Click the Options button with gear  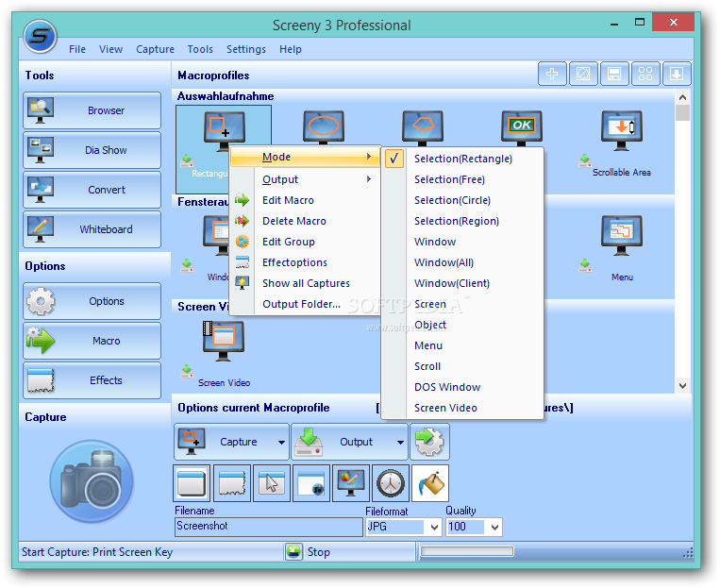(x=92, y=301)
